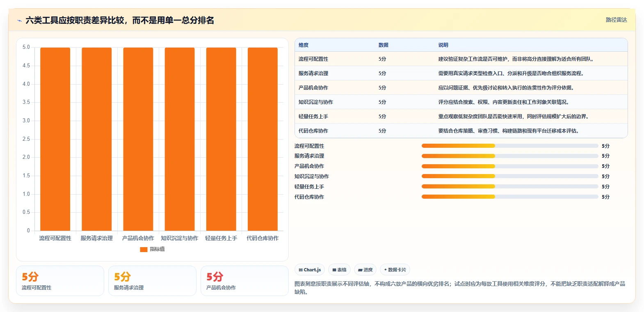
Task: Click 5分 score in the 知识沉淀与协作 table row
Action: pyautogui.click(x=382, y=102)
